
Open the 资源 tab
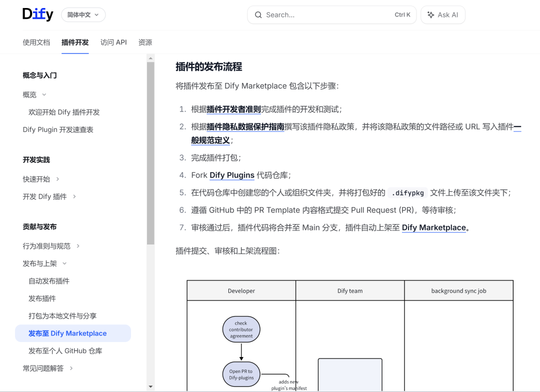[145, 42]
